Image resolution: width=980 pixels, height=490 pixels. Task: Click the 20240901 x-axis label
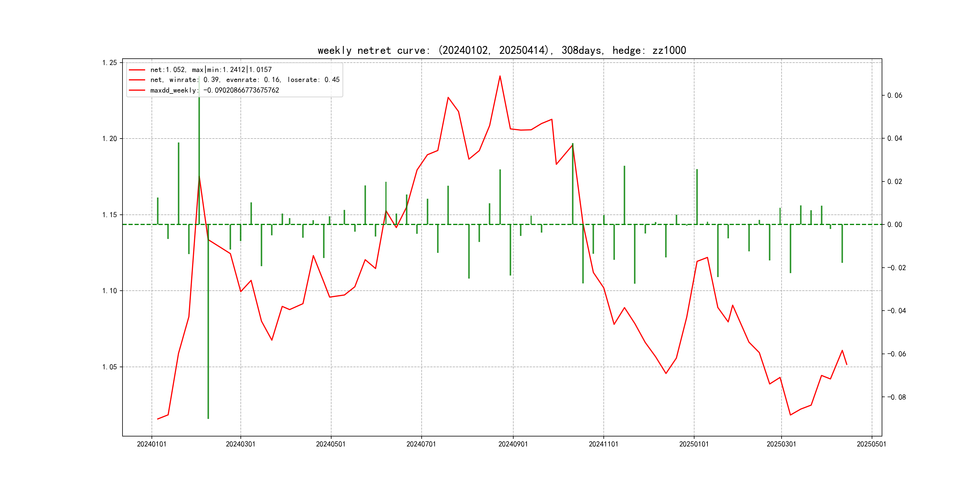click(x=513, y=444)
